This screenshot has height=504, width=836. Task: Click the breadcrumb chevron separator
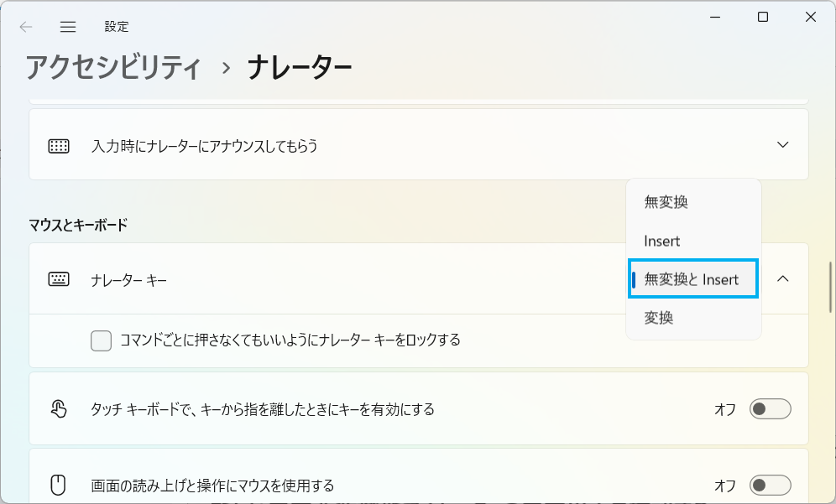pos(227,68)
